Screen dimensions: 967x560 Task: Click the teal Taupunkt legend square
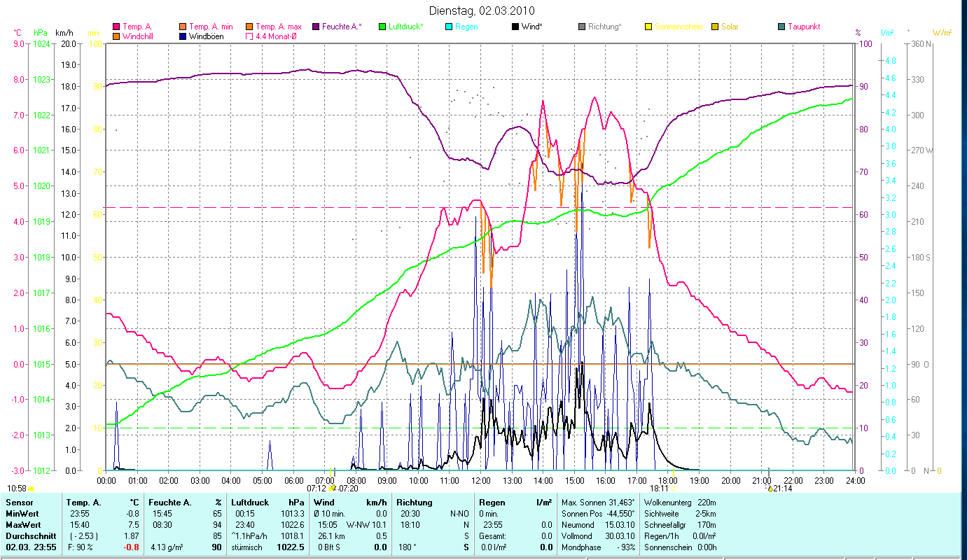781,27
